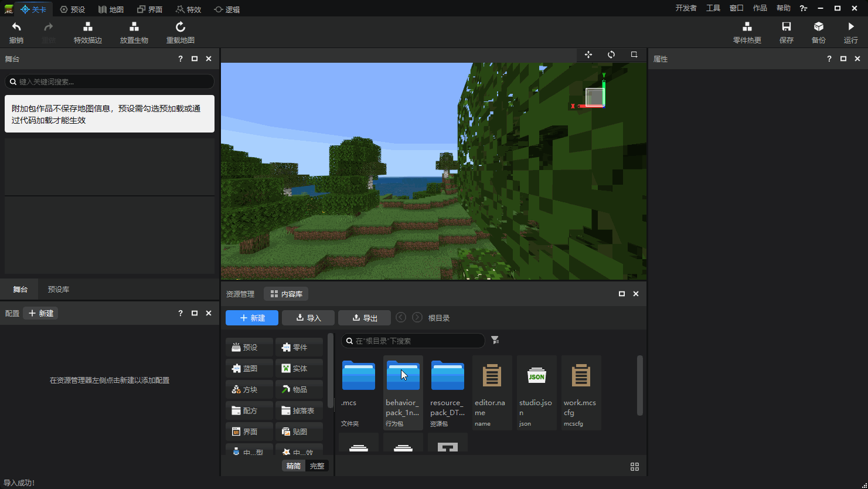This screenshot has height=489, width=868.
Task: Open the 放置生物 tool
Action: click(134, 32)
